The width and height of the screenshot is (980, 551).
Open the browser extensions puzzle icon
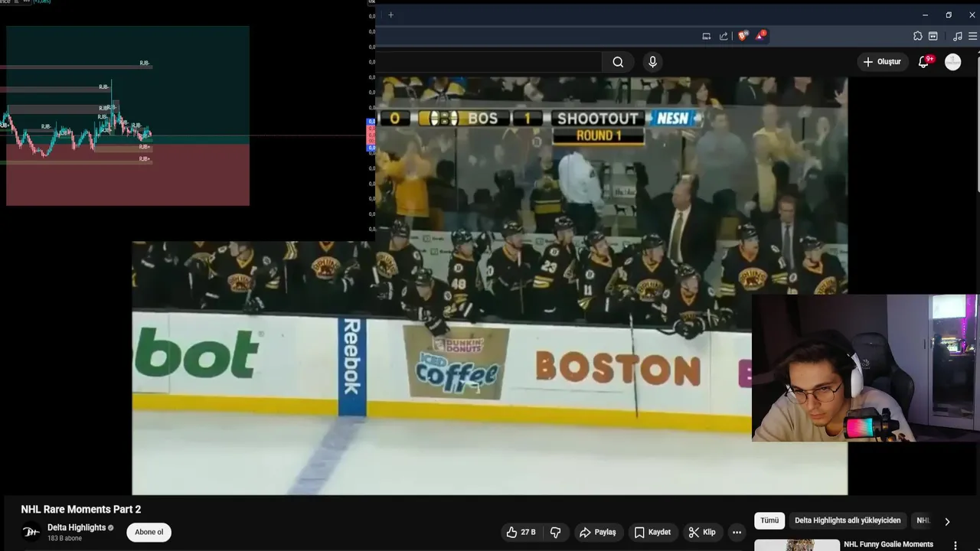(917, 36)
